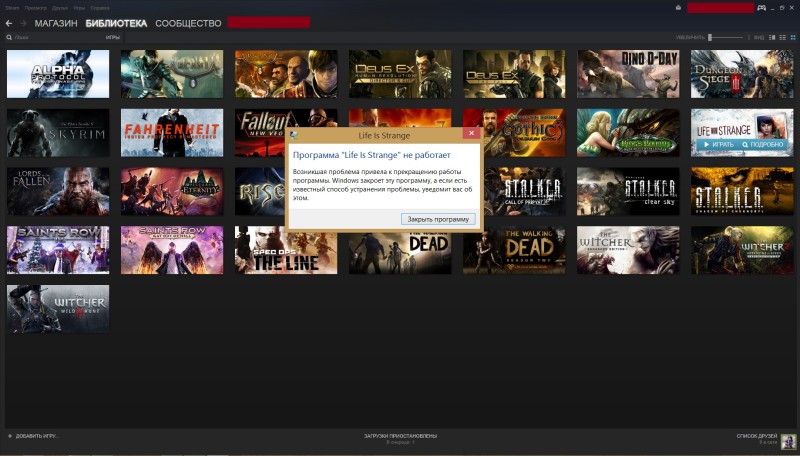This screenshot has width=800, height=456.
Task: Click Закрыть программу in the error dialog
Action: click(x=438, y=219)
